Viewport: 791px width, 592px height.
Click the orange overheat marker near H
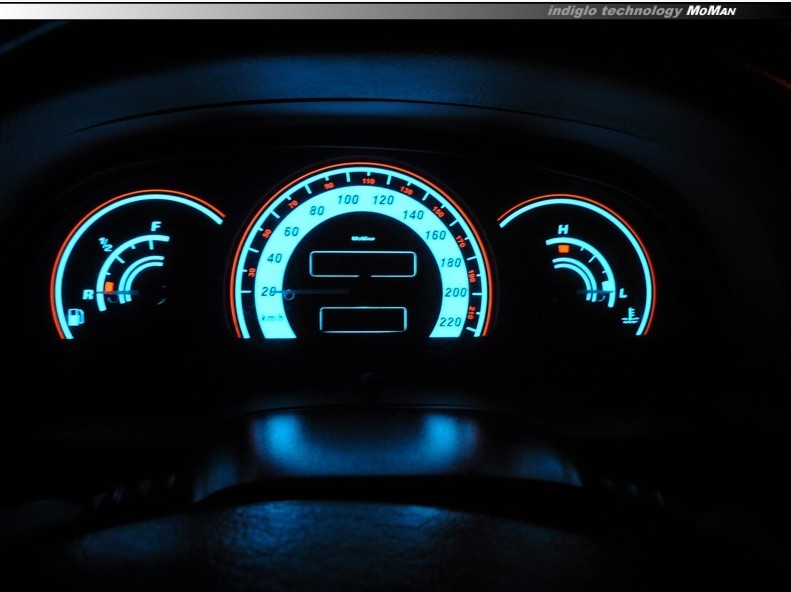pyautogui.click(x=565, y=246)
